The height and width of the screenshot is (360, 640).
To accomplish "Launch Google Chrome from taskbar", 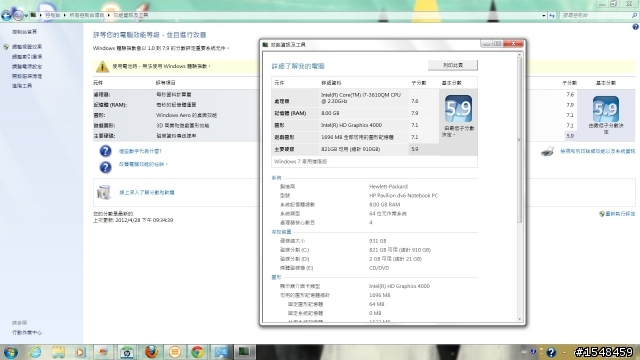I will (197, 352).
